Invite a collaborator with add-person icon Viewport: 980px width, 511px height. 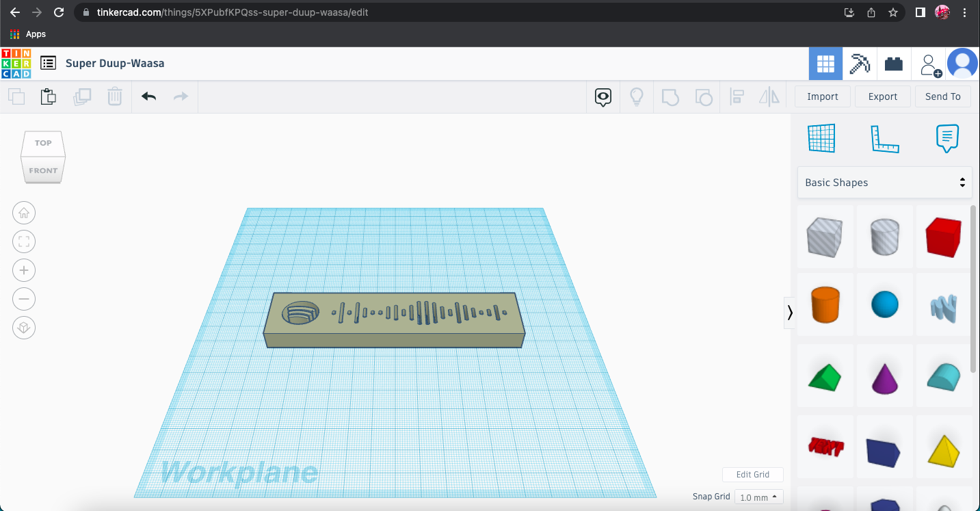(929, 65)
